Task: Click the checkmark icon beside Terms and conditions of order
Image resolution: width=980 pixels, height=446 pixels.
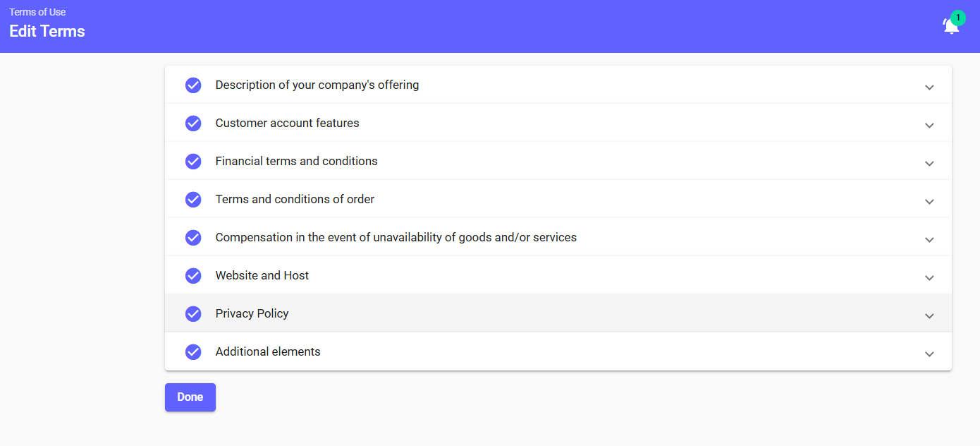Action: click(193, 200)
